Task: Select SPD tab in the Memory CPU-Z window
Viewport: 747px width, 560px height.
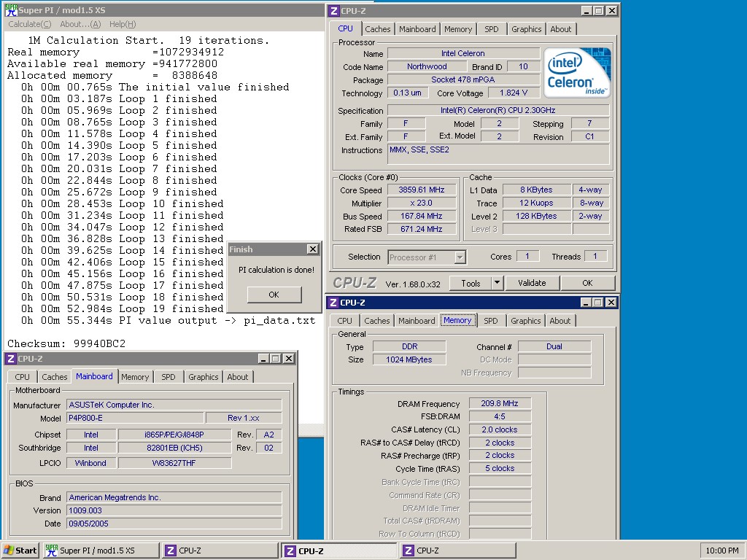Action: click(491, 321)
